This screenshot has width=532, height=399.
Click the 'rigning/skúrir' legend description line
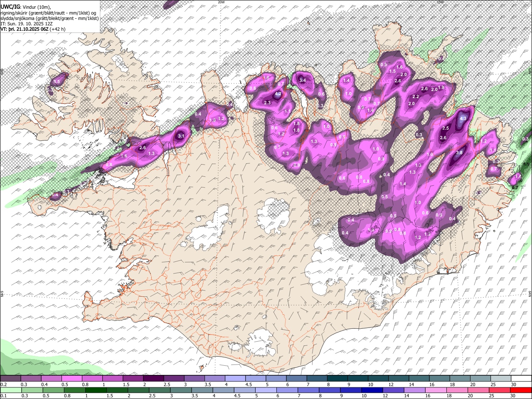(49, 13)
